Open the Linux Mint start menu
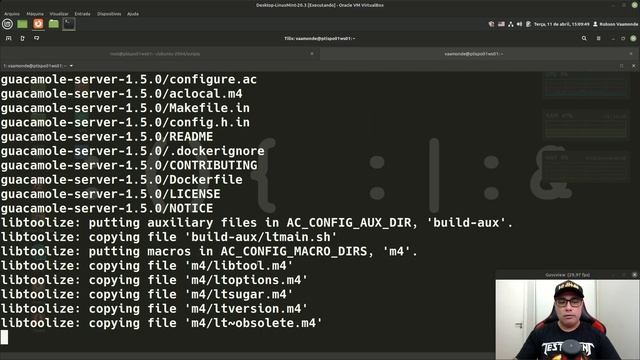This screenshot has height=360, width=640. [x=7, y=24]
